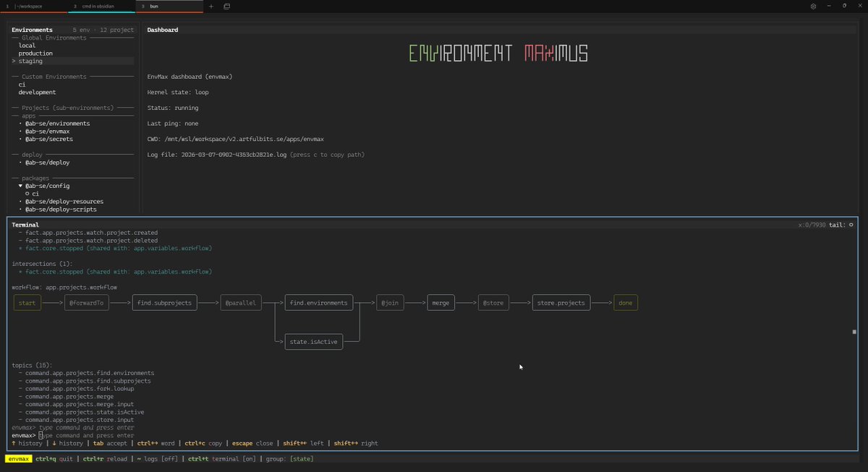Click the tab overview icon beside plus
868x472 pixels.
[226, 6]
